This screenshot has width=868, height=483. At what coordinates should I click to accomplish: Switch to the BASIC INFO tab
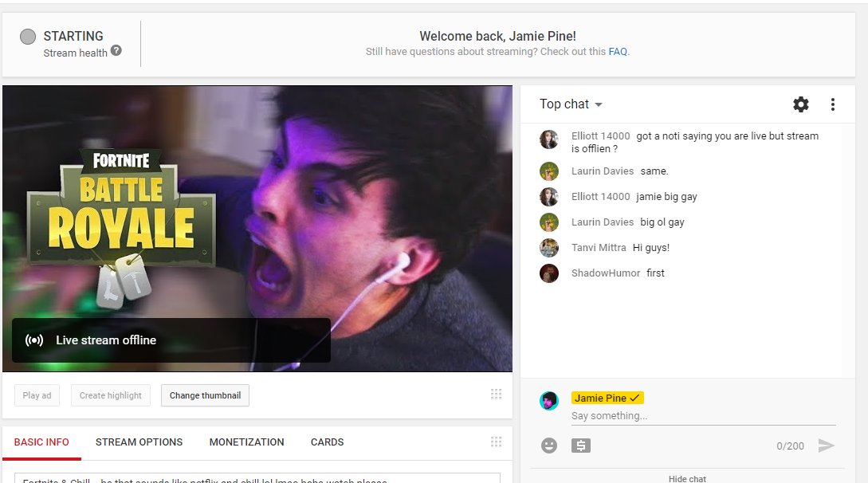pyautogui.click(x=41, y=442)
